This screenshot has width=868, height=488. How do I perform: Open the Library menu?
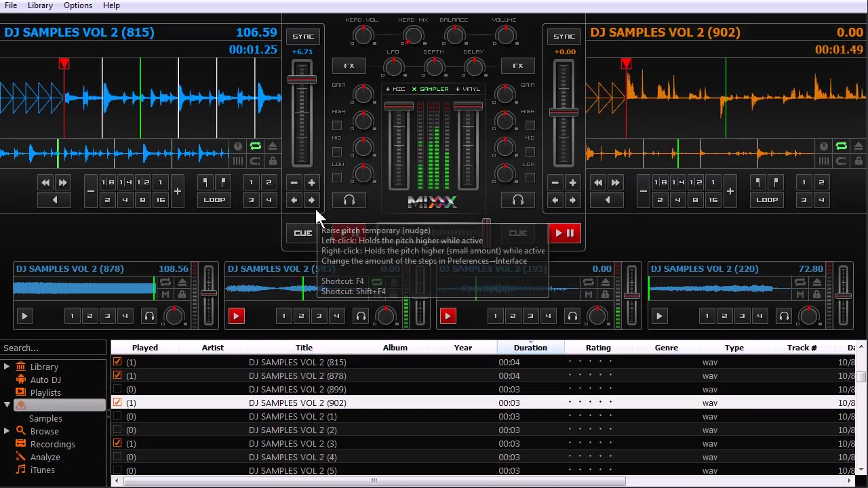(40, 5)
